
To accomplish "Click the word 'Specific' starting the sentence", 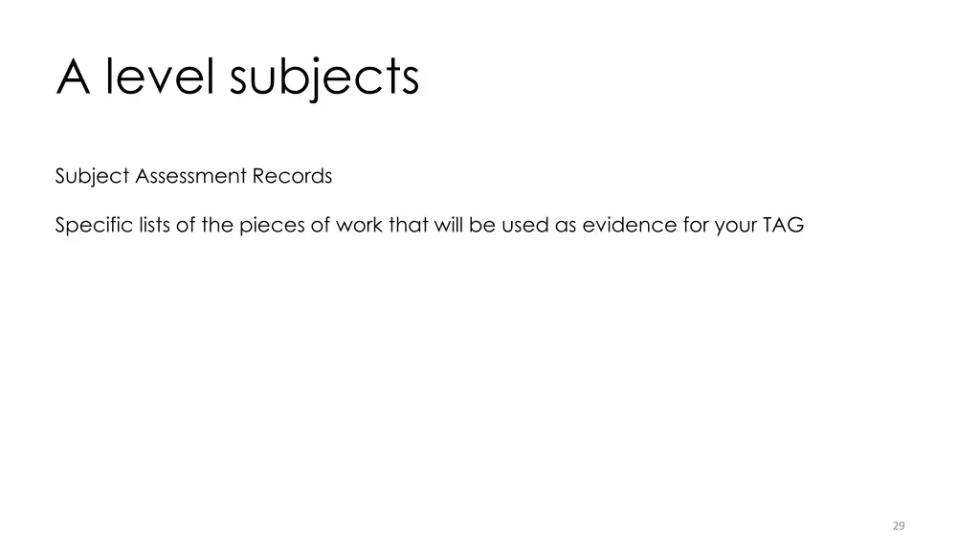I will [86, 226].
